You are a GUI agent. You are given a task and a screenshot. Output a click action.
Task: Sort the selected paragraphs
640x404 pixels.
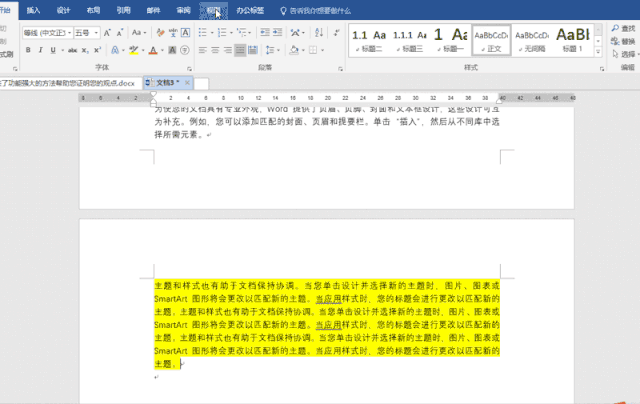click(319, 32)
